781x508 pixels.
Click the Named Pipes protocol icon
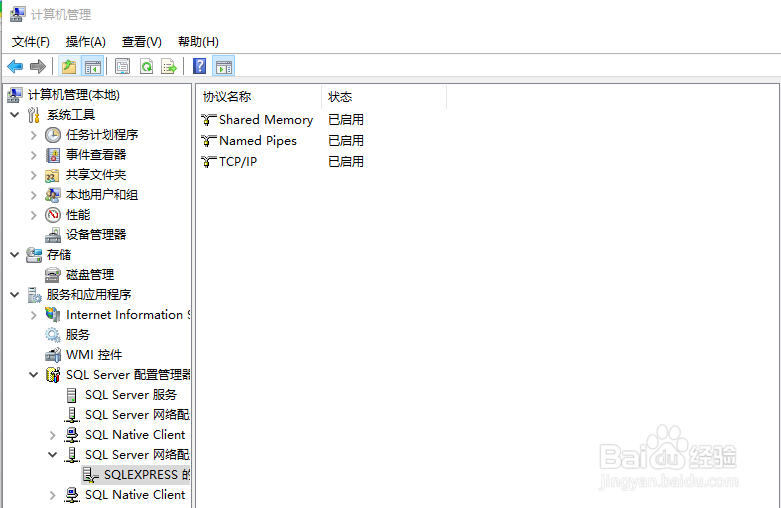[x=209, y=140]
